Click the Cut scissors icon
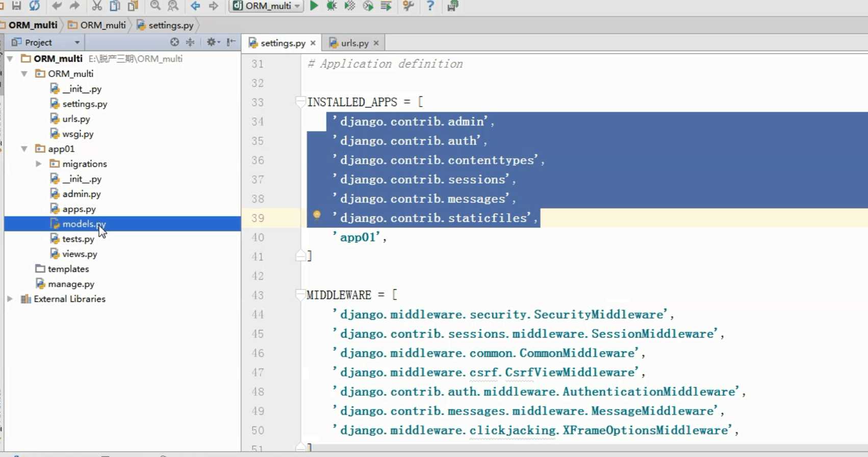This screenshot has height=457, width=868. point(97,6)
